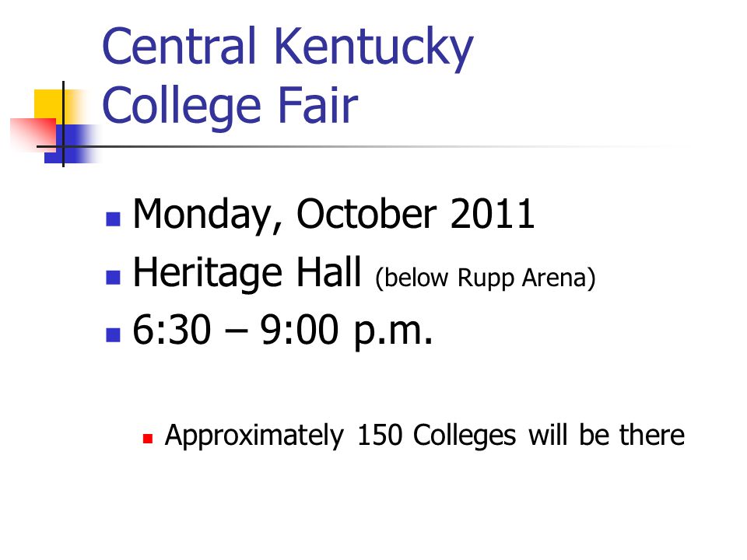747x560 pixels.
Task: Click the word "Colleges" in the sub-bullet
Action: click(465, 436)
